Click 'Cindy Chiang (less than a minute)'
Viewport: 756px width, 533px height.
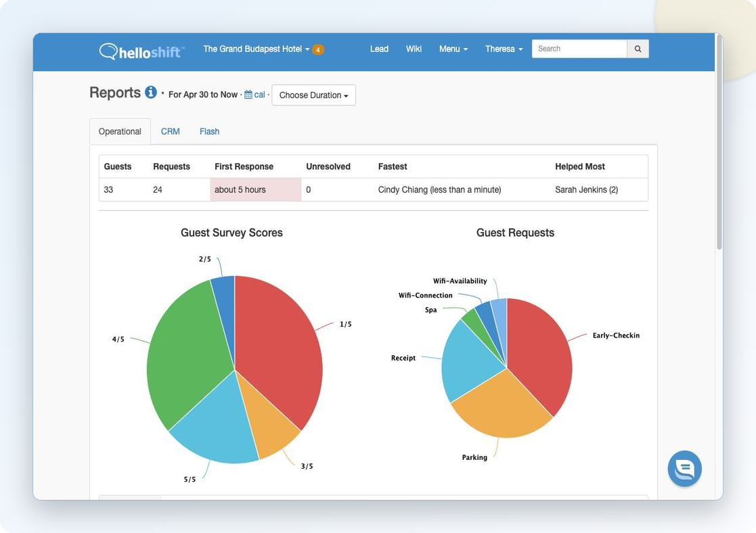tap(440, 189)
